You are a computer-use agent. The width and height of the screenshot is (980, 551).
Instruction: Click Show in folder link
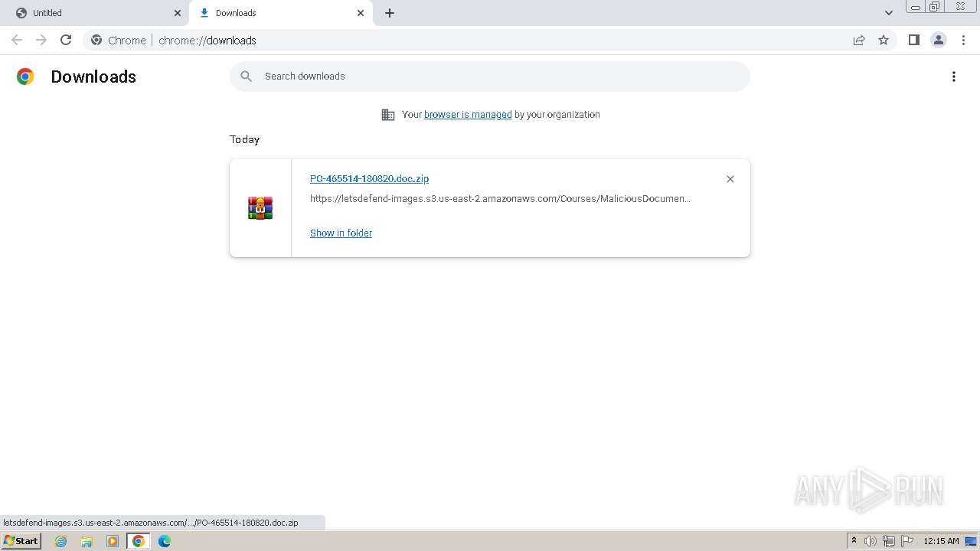click(341, 233)
